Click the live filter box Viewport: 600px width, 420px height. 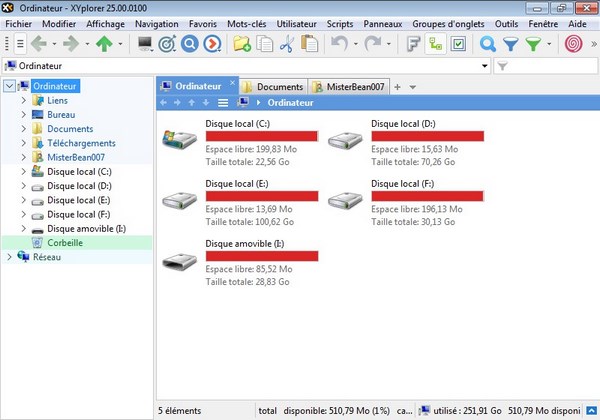(546, 66)
